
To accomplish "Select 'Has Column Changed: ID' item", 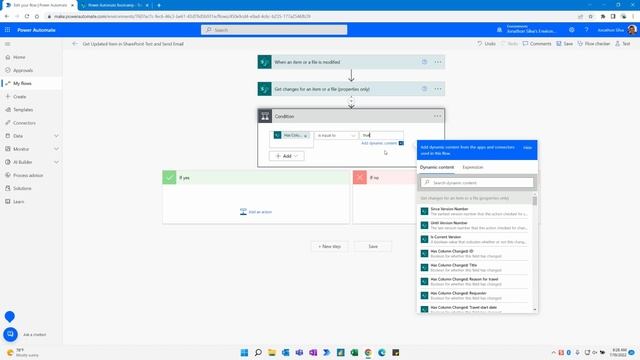I will [x=474, y=253].
